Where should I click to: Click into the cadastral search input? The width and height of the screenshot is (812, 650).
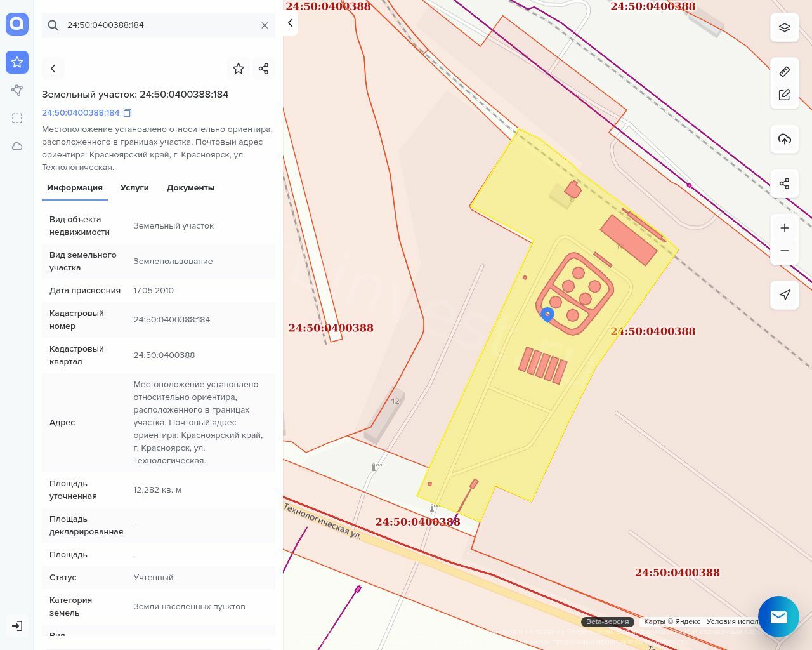click(159, 25)
